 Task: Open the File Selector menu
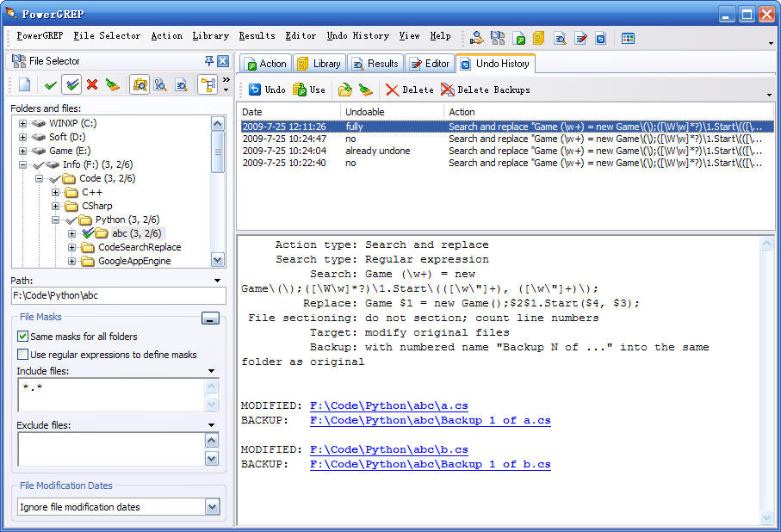click(x=107, y=36)
